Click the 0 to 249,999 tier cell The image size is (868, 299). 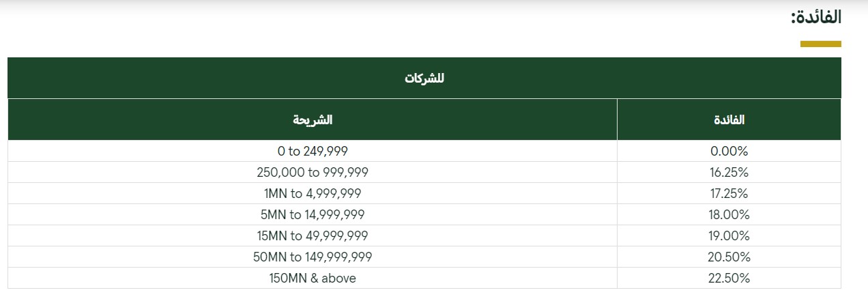click(x=313, y=151)
